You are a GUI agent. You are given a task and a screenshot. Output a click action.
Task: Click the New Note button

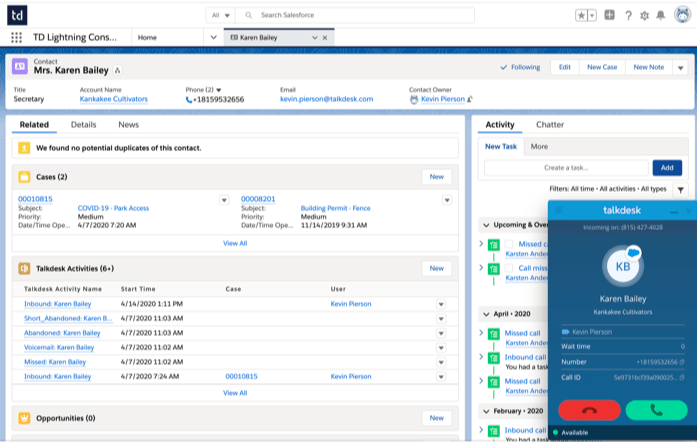point(649,67)
